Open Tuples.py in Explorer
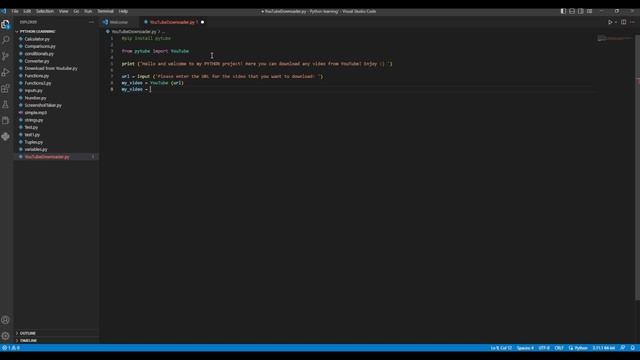The width and height of the screenshot is (640, 360). click(33, 142)
